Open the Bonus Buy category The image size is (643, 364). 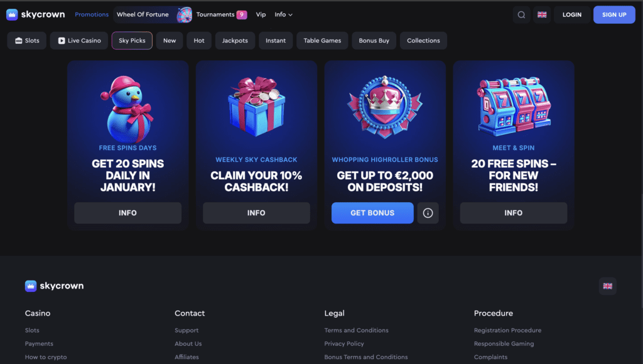coord(374,41)
